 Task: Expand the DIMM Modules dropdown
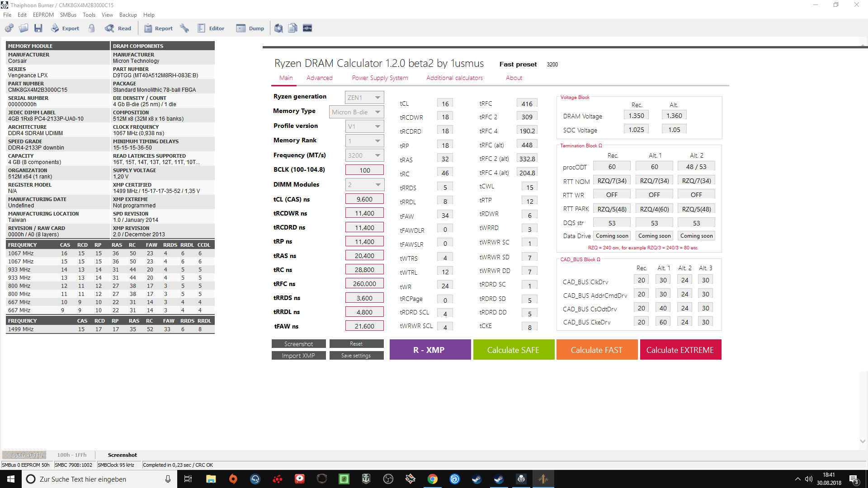364,184
